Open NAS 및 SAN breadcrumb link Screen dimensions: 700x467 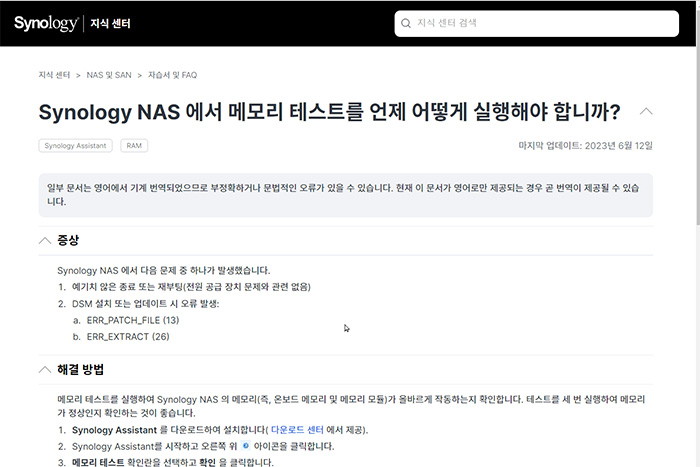pos(109,75)
